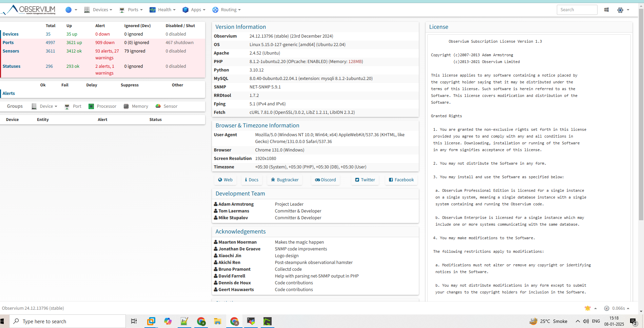Click the green Processor chip icon
Image resolution: width=644 pixels, height=328 pixels.
click(91, 106)
